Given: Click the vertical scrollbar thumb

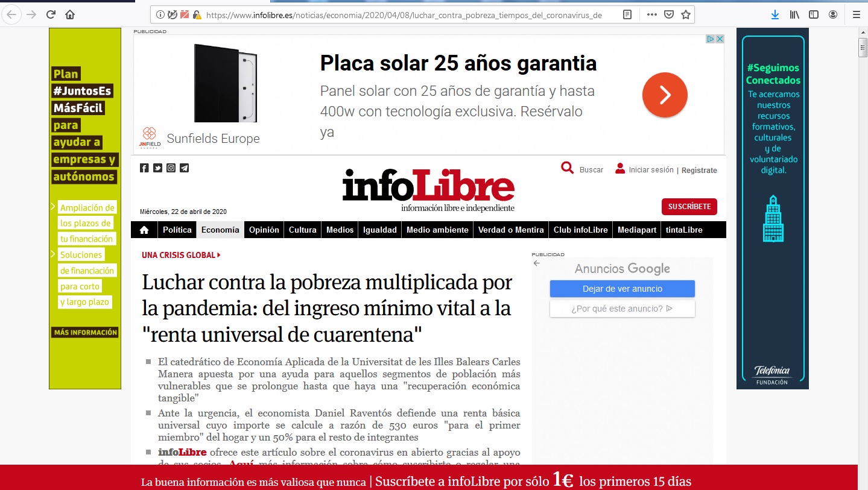Looking at the screenshot, I should click(863, 47).
